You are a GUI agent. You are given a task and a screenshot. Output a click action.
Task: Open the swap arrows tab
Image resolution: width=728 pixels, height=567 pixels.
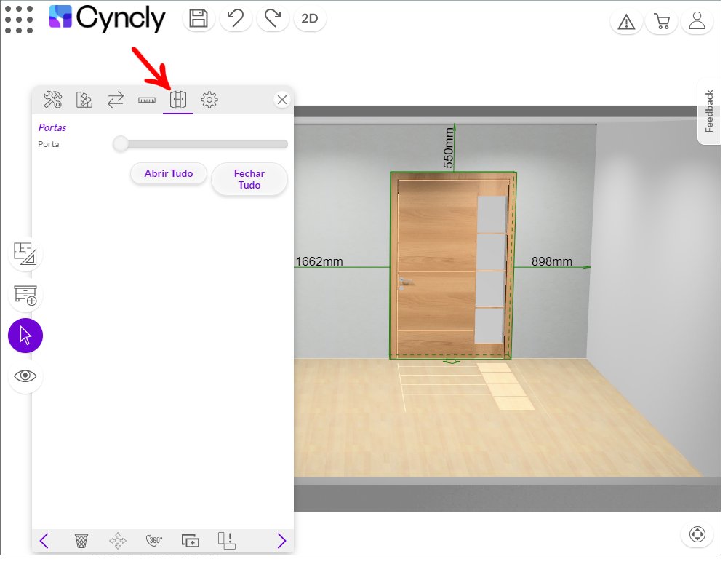click(116, 100)
